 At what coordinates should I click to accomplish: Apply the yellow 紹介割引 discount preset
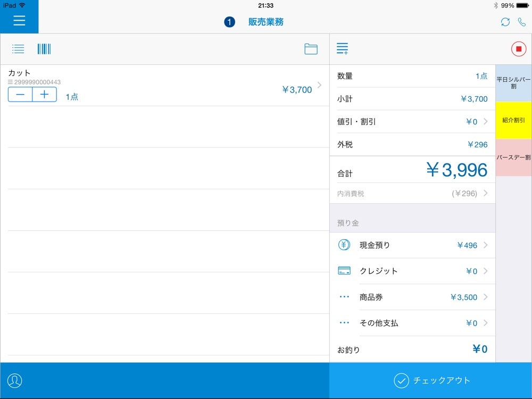(513, 120)
